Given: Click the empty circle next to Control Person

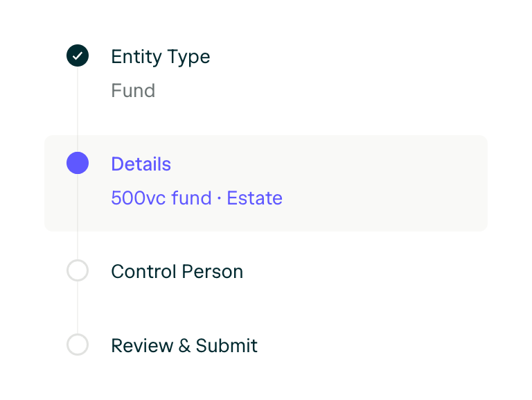Looking at the screenshot, I should tap(78, 270).
